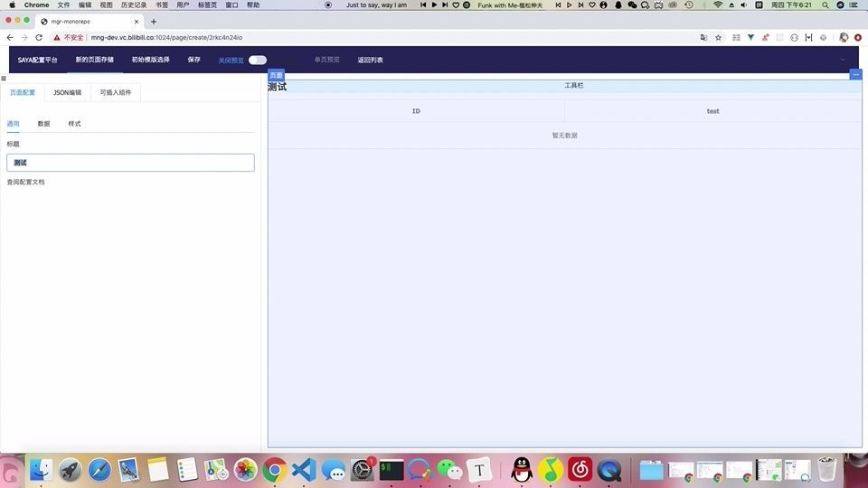Screen dimensions: 868x488
Task: Open the 查阅配置文档 link
Action: 25,182
